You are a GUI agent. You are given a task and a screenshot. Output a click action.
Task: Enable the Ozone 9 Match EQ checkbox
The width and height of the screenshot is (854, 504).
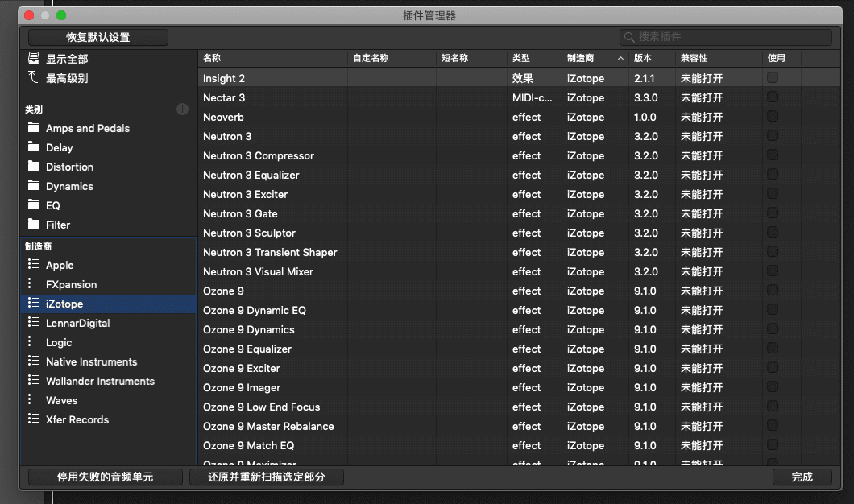coord(773,445)
